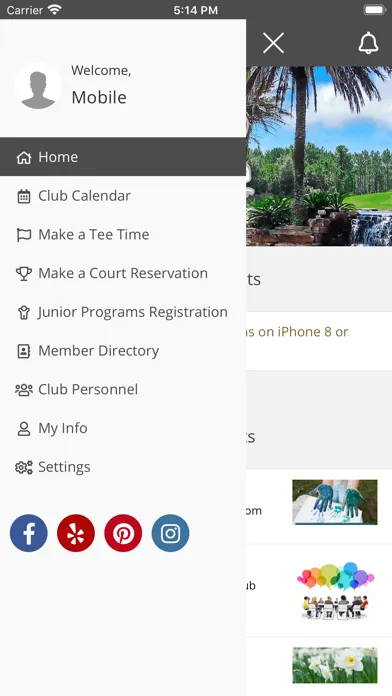Open the Yelp social link
Screen dimensions: 392x696
76,533
